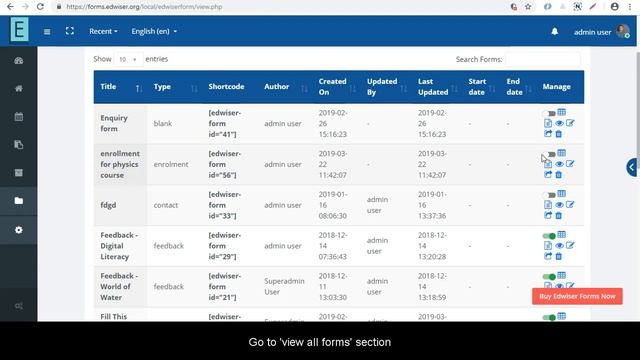Toggle sidebar with hamburger menu icon
This screenshot has height=360, width=640.
pyautogui.click(x=47, y=31)
